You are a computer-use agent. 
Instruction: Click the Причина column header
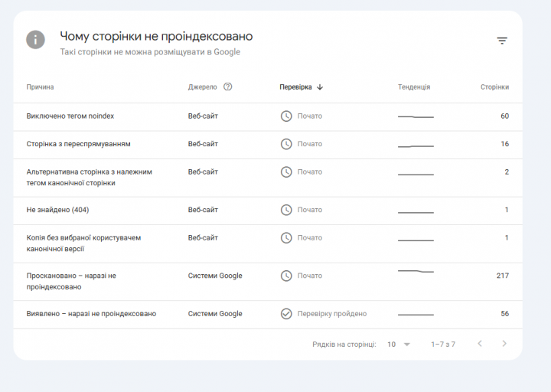tap(40, 87)
